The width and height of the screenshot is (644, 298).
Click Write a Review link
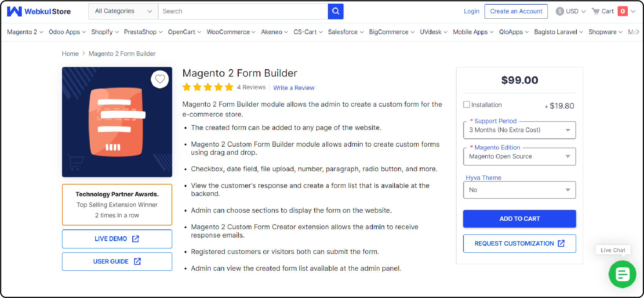tap(294, 88)
